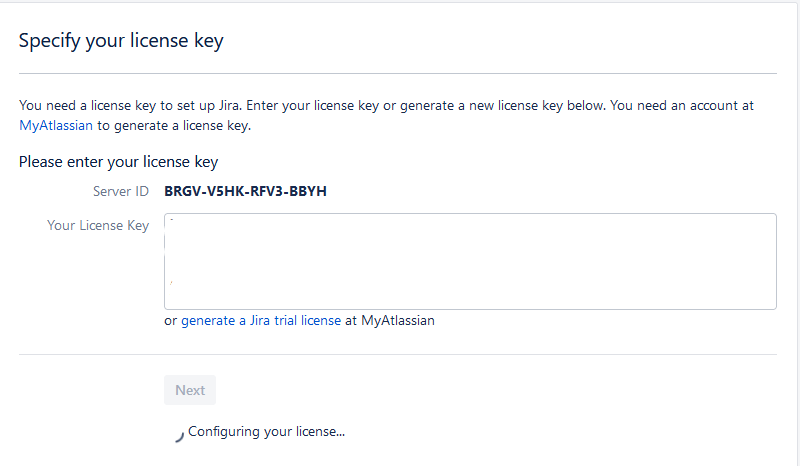Click the word "or" before the trial license link
The width and height of the screenshot is (800, 466).
tap(170, 321)
